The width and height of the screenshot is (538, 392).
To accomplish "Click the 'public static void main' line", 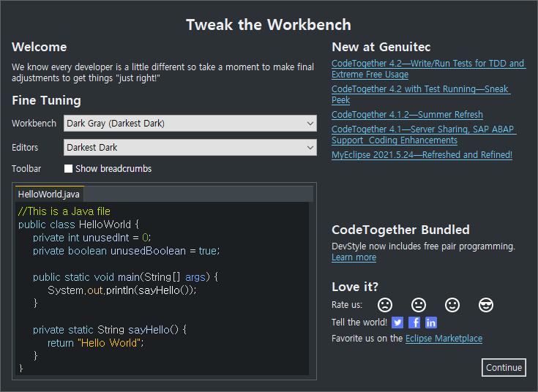I will point(126,277).
